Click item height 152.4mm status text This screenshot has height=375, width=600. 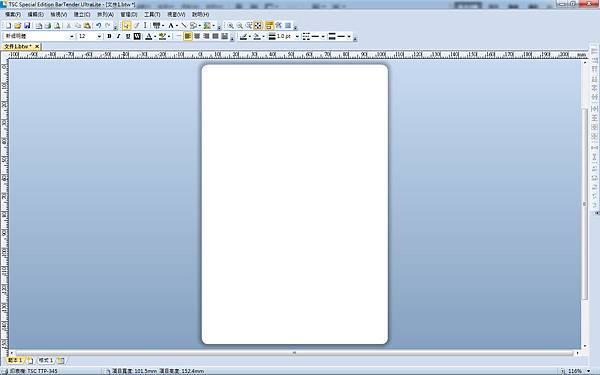181,371
